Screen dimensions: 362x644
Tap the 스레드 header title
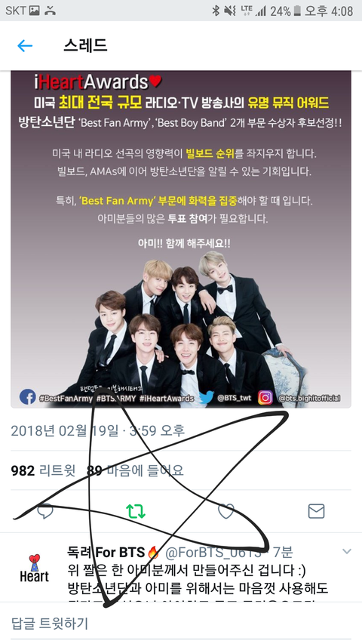click(85, 45)
